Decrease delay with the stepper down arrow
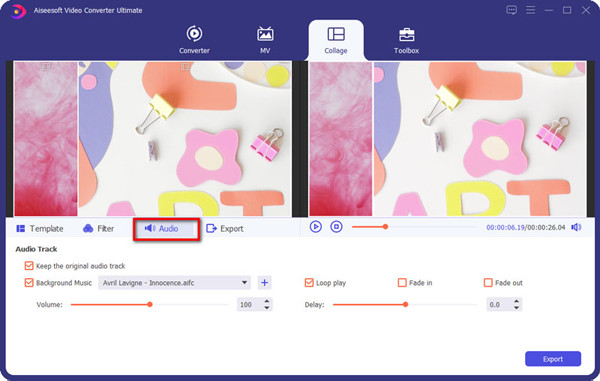 click(517, 308)
